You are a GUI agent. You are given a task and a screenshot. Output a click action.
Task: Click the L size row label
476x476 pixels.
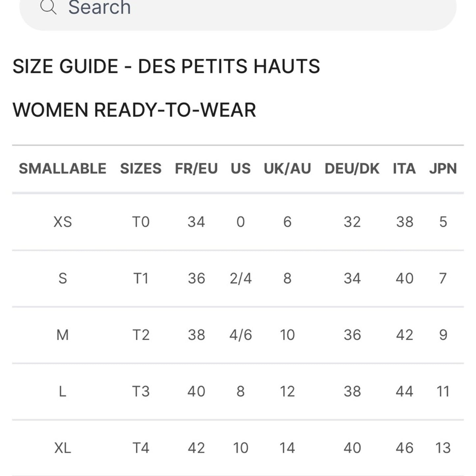pos(63,391)
